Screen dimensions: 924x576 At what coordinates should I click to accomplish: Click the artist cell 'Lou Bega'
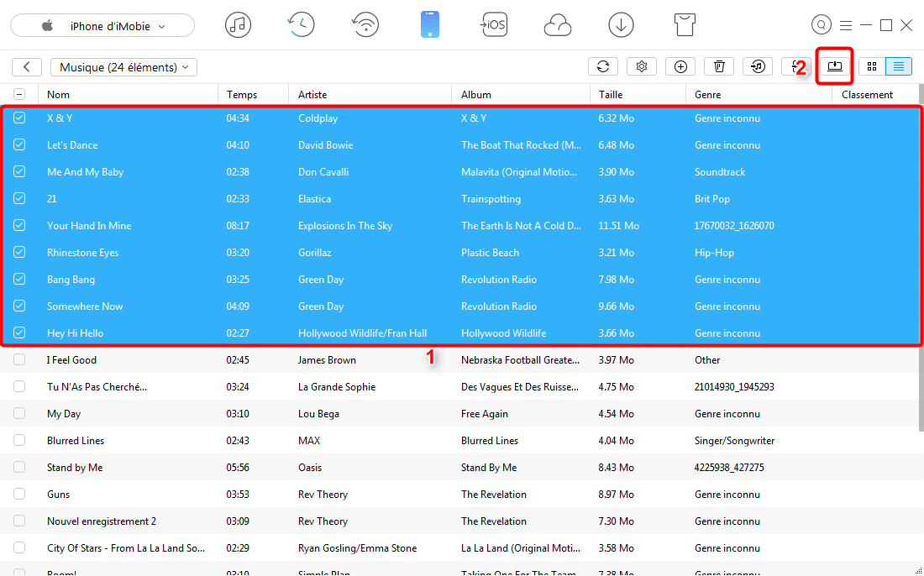point(319,413)
